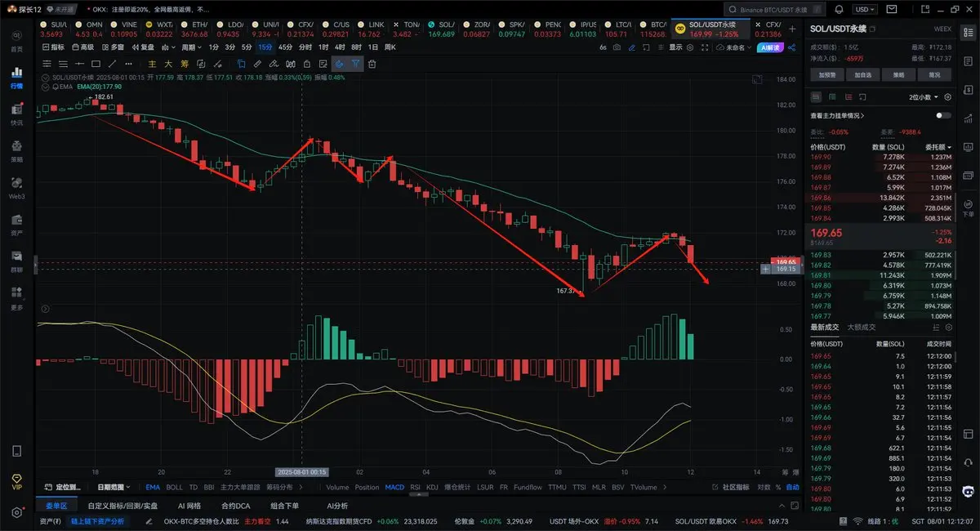This screenshot has height=531, width=980.
Task: Click the 加自选 button
Action: pyautogui.click(x=862, y=74)
